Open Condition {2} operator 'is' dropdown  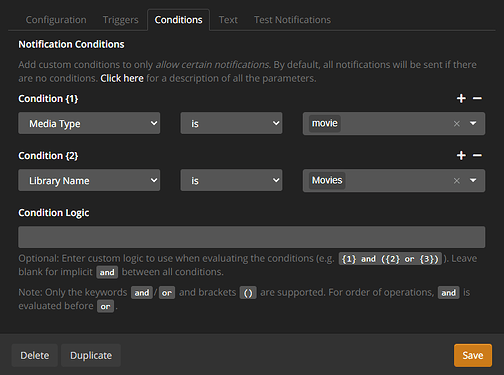231,180
